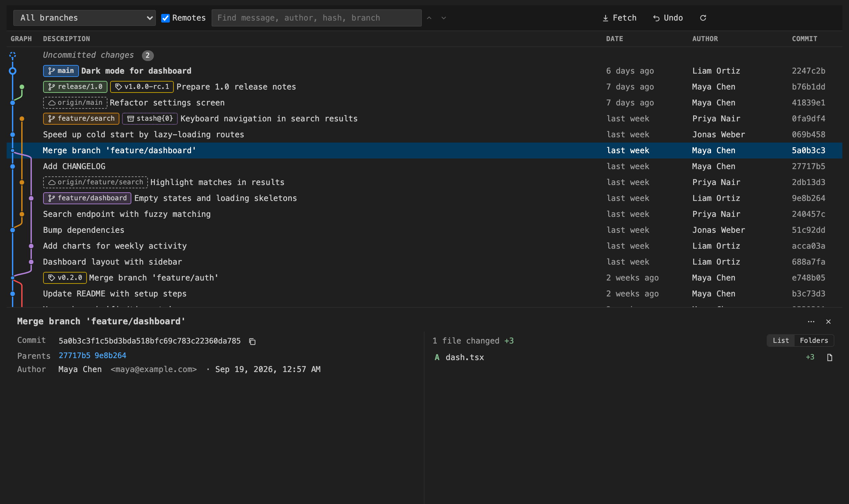Copy the full commit hash
The width and height of the screenshot is (849, 504).
tap(252, 341)
